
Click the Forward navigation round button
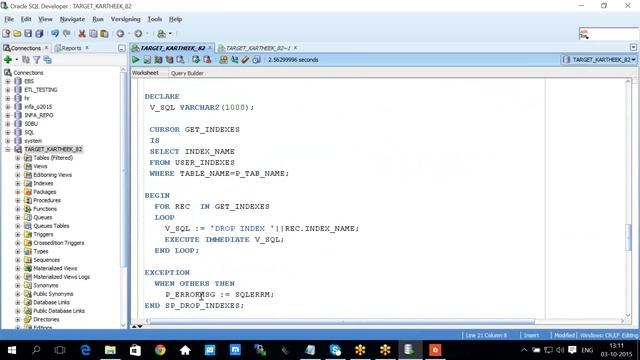(x=138, y=34)
